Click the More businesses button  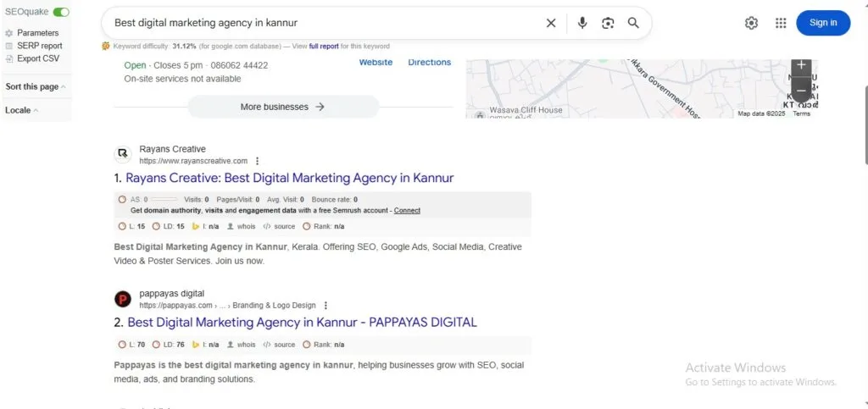click(283, 107)
